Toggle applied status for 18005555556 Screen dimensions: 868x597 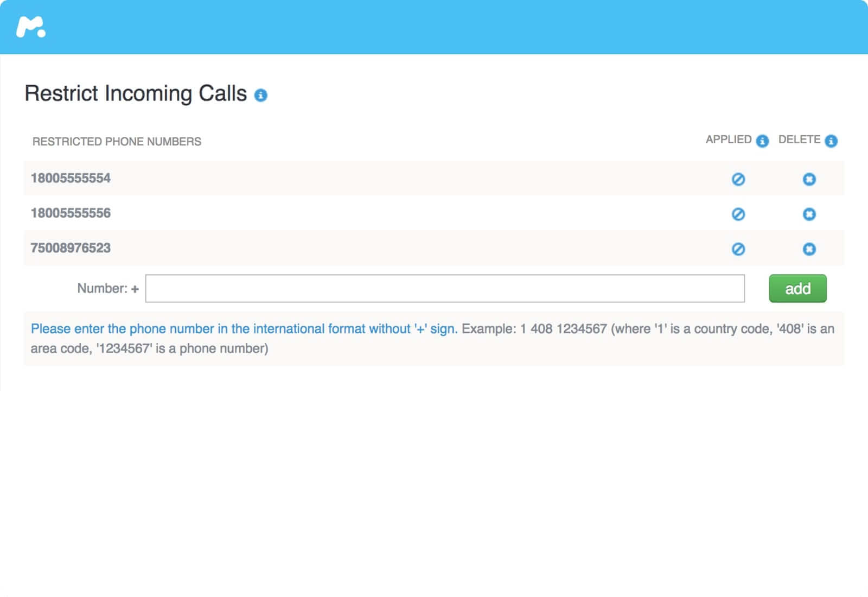738,214
